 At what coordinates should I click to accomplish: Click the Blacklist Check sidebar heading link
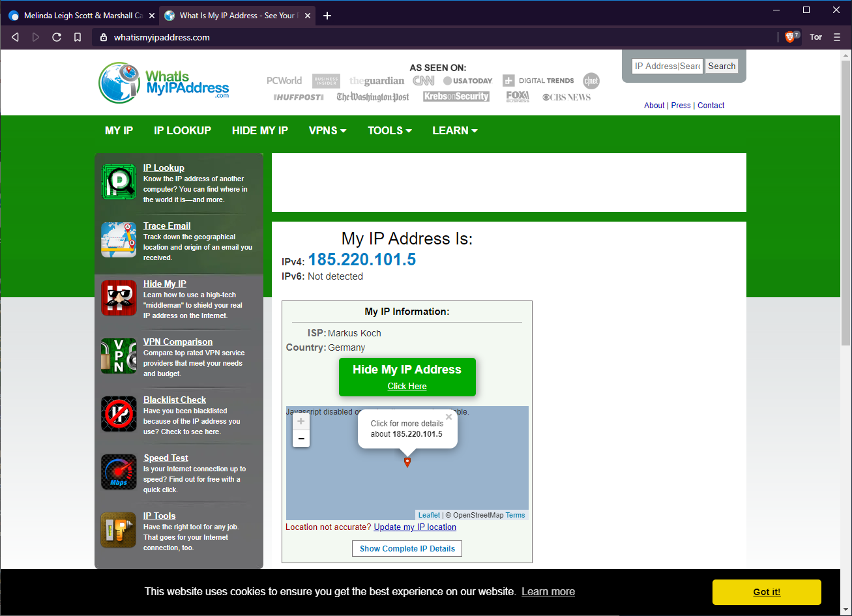175,400
